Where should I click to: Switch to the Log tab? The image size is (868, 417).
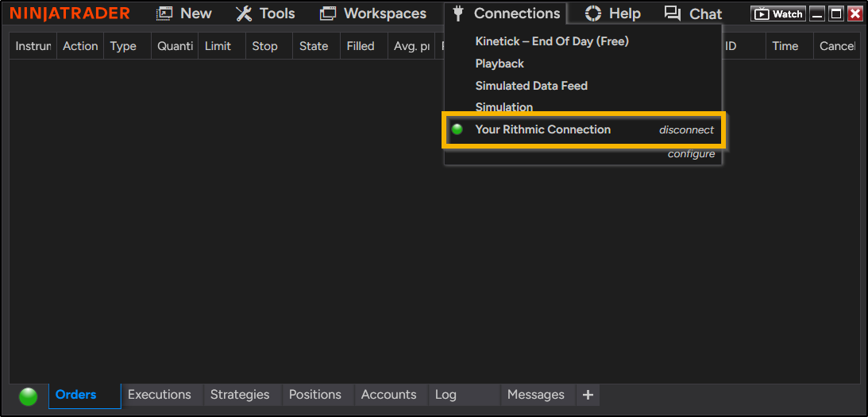coord(464,395)
